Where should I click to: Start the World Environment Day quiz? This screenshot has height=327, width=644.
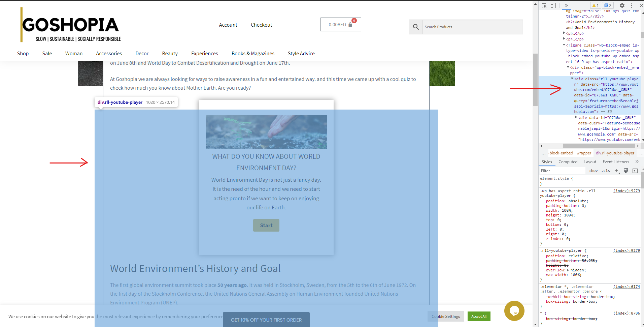pos(266,226)
